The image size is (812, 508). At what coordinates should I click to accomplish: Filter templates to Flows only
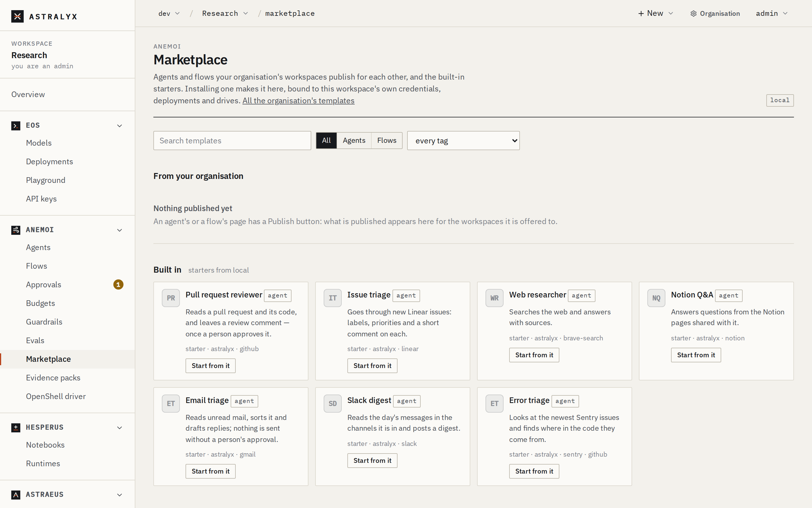tap(387, 141)
